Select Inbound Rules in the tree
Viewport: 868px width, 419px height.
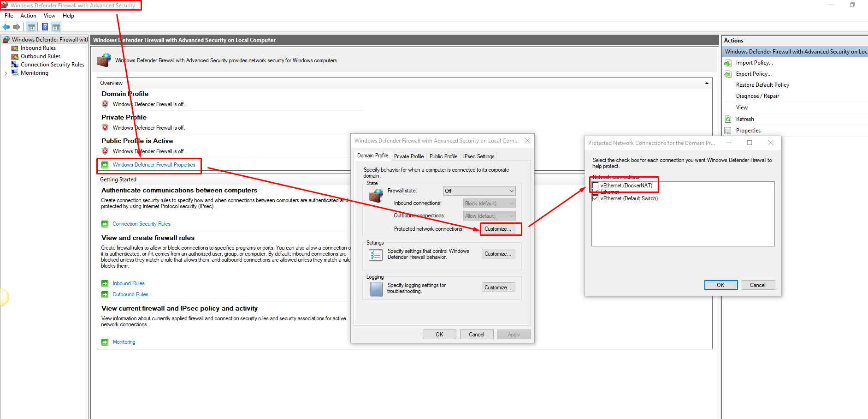click(38, 48)
